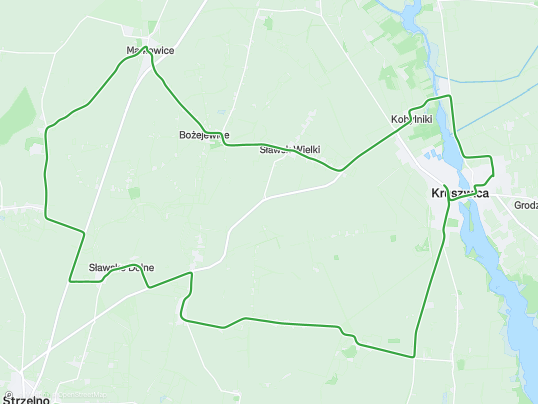Click the Sławsko Dolne village label
The width and height of the screenshot is (538, 404).
pyautogui.click(x=121, y=267)
